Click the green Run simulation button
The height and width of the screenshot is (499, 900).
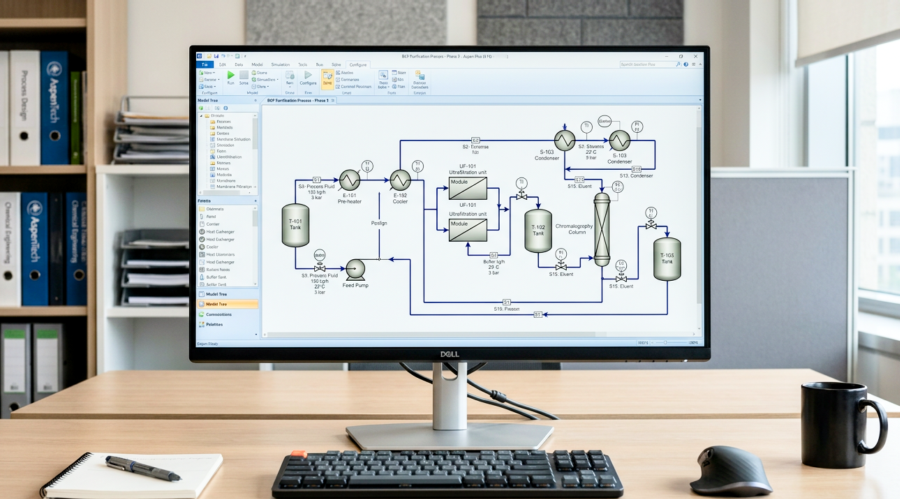[x=231, y=76]
